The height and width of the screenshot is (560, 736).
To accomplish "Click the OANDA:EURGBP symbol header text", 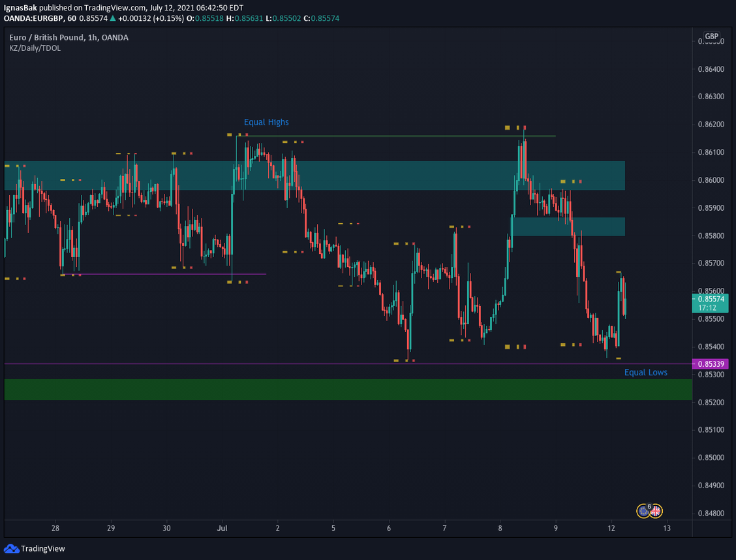I will click(x=33, y=18).
